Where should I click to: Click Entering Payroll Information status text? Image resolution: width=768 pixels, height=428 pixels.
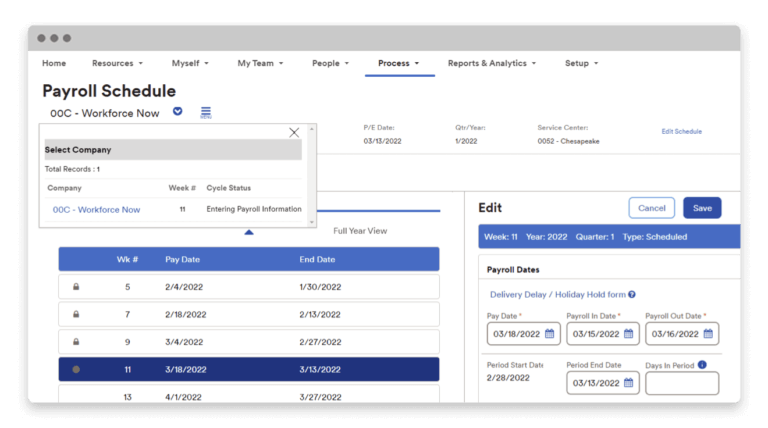tap(254, 209)
